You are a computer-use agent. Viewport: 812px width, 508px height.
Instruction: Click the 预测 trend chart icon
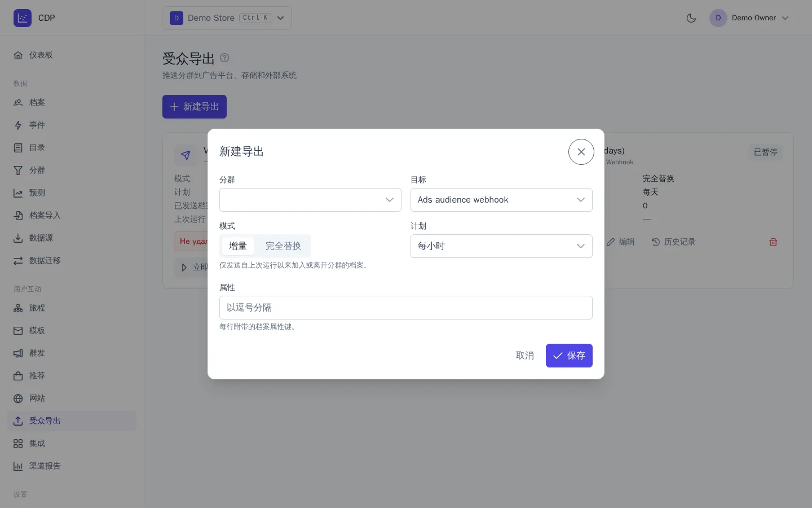18,193
